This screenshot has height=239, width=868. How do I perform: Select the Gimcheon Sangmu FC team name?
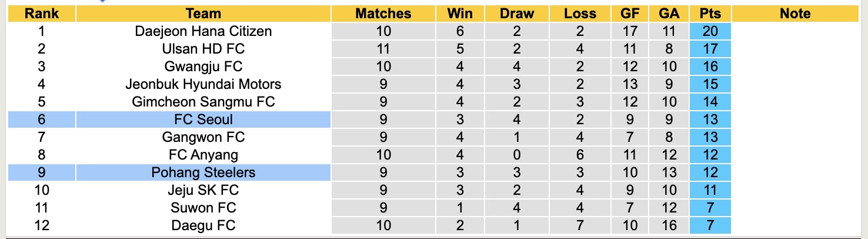click(x=203, y=102)
